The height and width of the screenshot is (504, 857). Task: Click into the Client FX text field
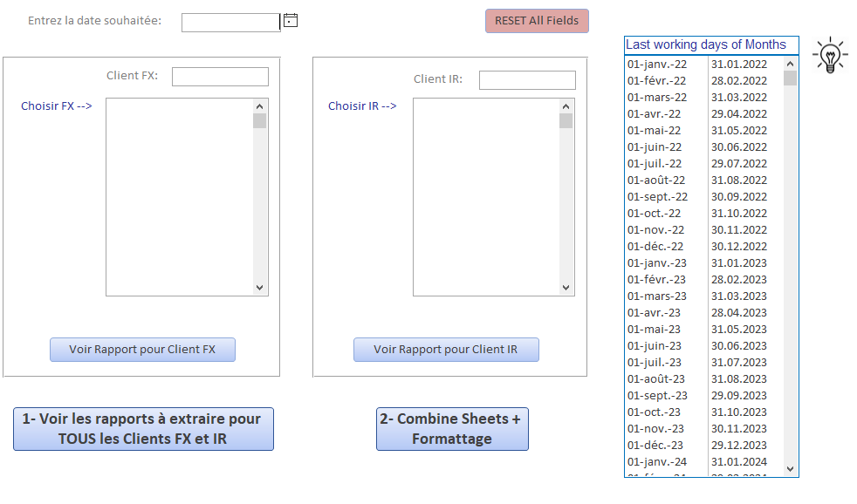(x=220, y=77)
